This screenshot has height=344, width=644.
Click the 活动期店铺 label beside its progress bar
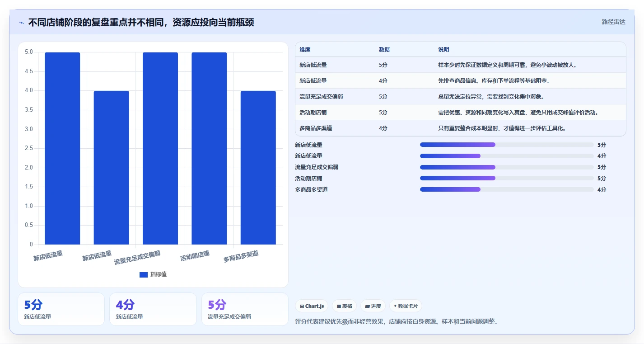coord(308,178)
